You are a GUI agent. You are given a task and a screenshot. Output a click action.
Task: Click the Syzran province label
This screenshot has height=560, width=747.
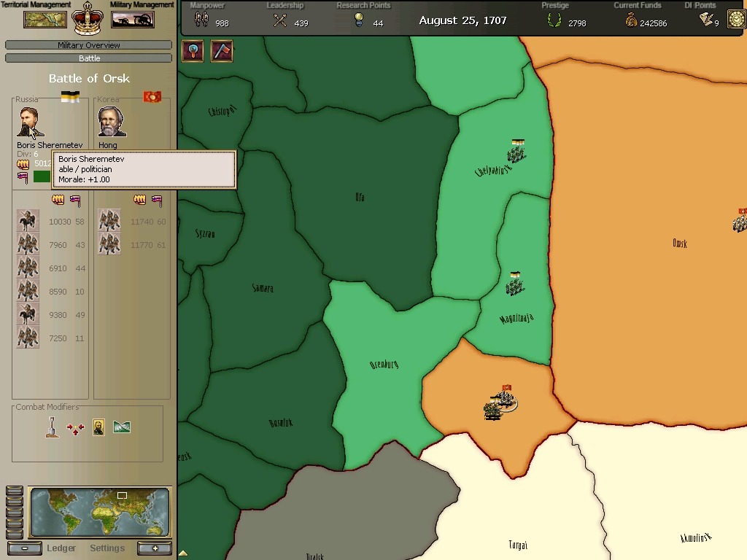[205, 233]
